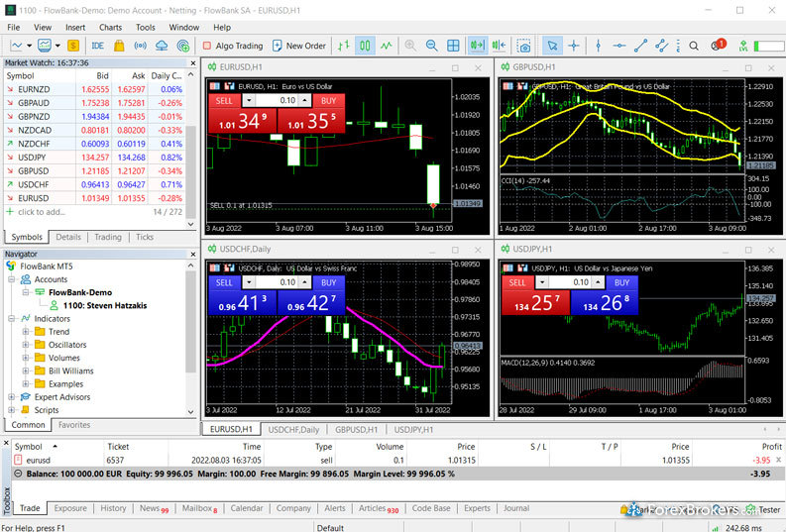Open account notifications with red badge

pos(718,46)
